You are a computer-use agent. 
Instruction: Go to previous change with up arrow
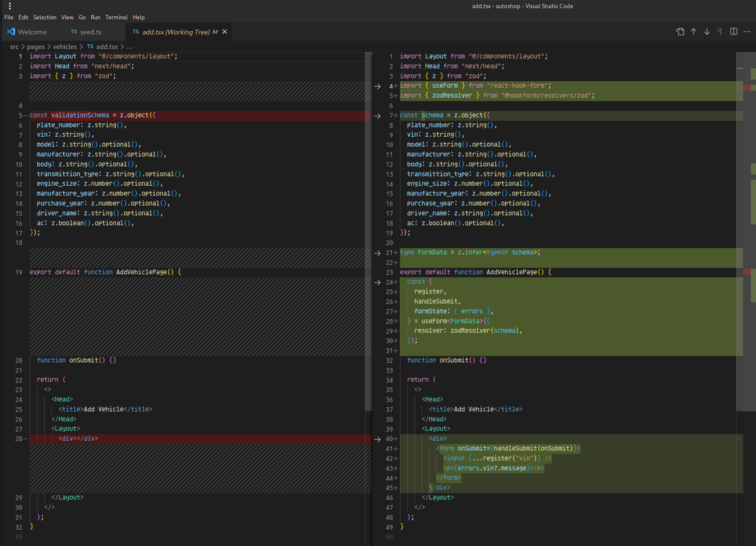point(694,32)
